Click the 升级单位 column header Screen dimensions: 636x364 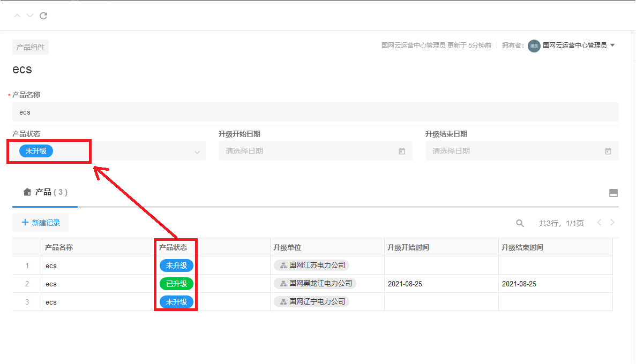coord(287,247)
